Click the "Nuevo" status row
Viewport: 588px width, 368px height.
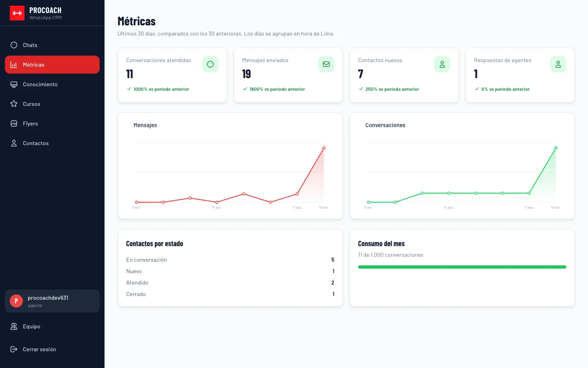(x=230, y=271)
